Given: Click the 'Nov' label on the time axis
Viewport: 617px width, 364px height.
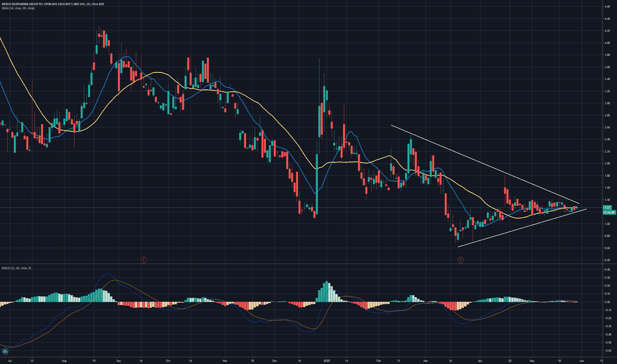Looking at the screenshot, I should (225, 361).
